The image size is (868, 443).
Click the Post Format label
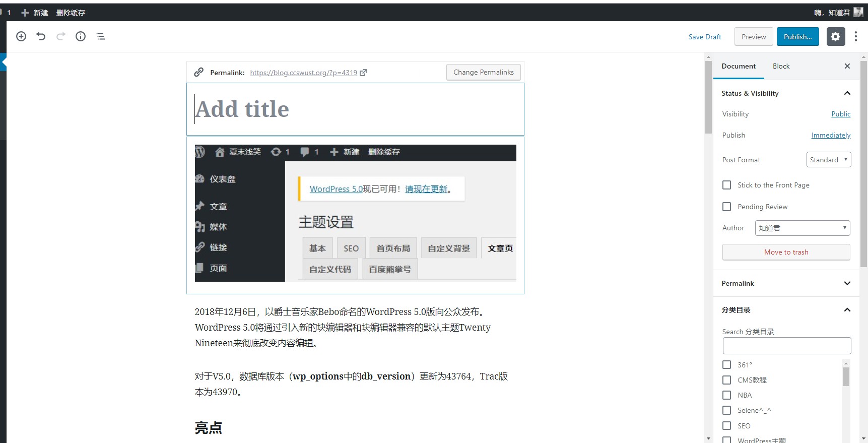coord(741,160)
